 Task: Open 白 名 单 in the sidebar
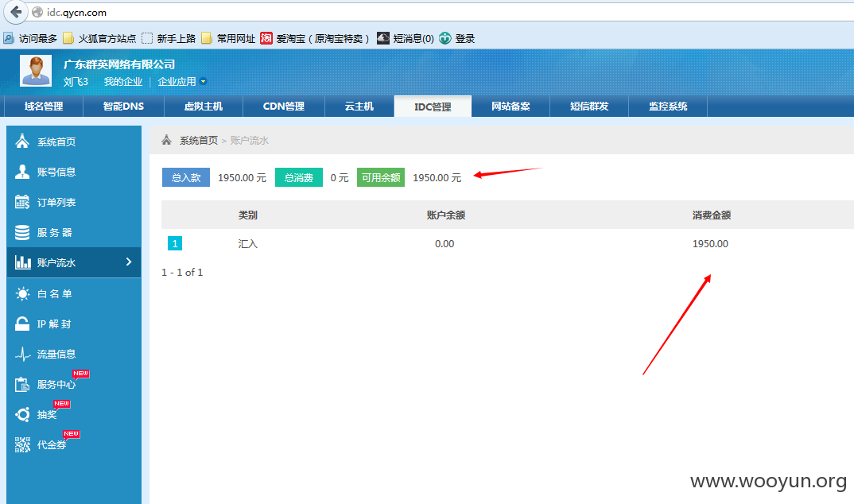point(74,294)
